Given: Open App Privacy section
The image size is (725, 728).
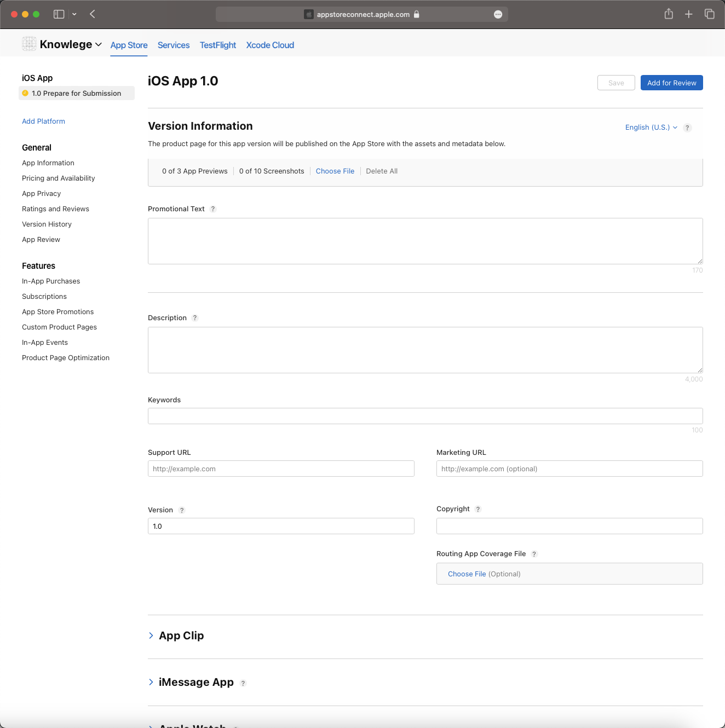Looking at the screenshot, I should click(42, 194).
